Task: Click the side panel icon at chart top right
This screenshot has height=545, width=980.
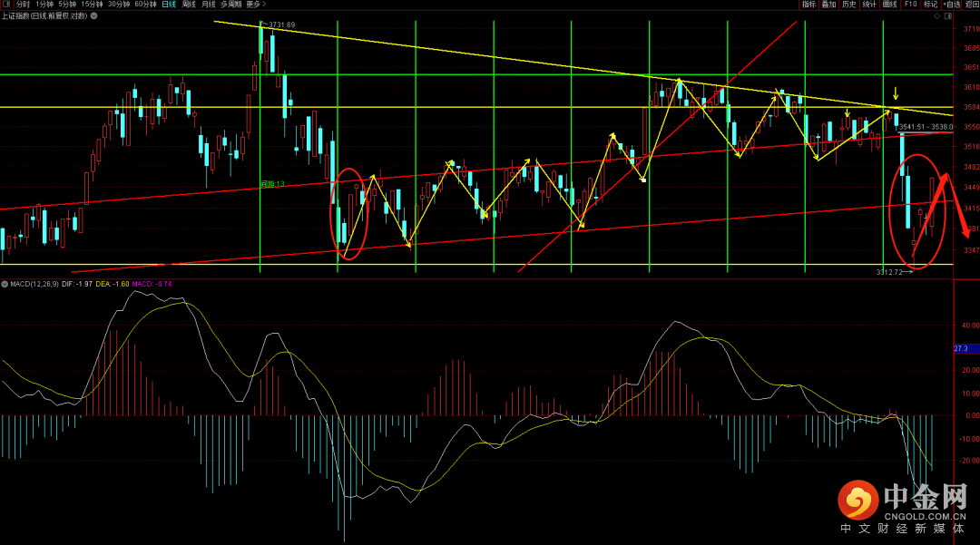Action: coord(947,16)
